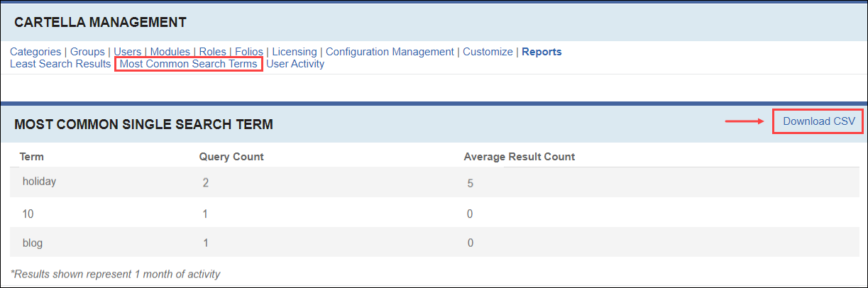Click the Query Count column header

pos(231,156)
